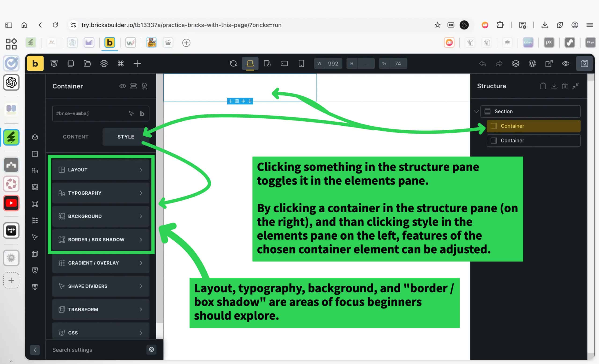599x364 pixels.
Task: Click the Bricks yellow logo button
Action: (x=35, y=63)
